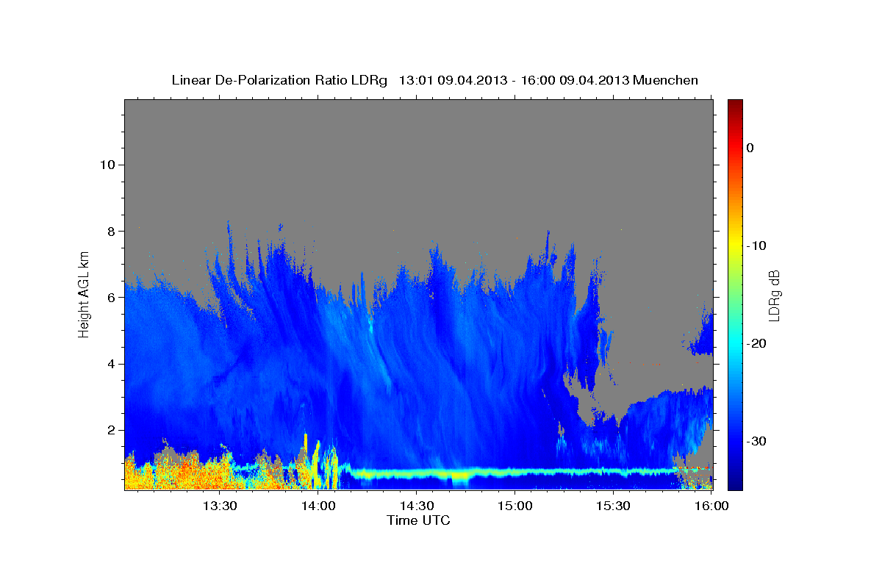The width and height of the screenshot is (882, 588).
Task: Click the "Height AGL km" axis label
Action: tap(85, 293)
